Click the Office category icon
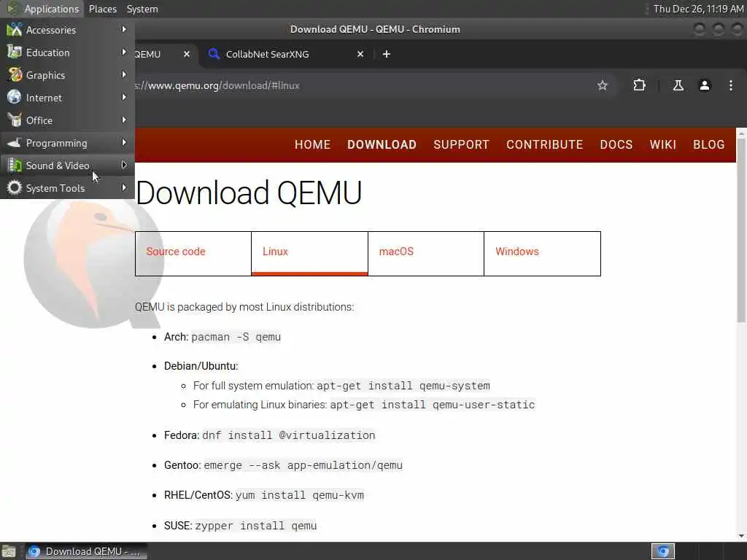This screenshot has width=747, height=560. click(x=15, y=120)
